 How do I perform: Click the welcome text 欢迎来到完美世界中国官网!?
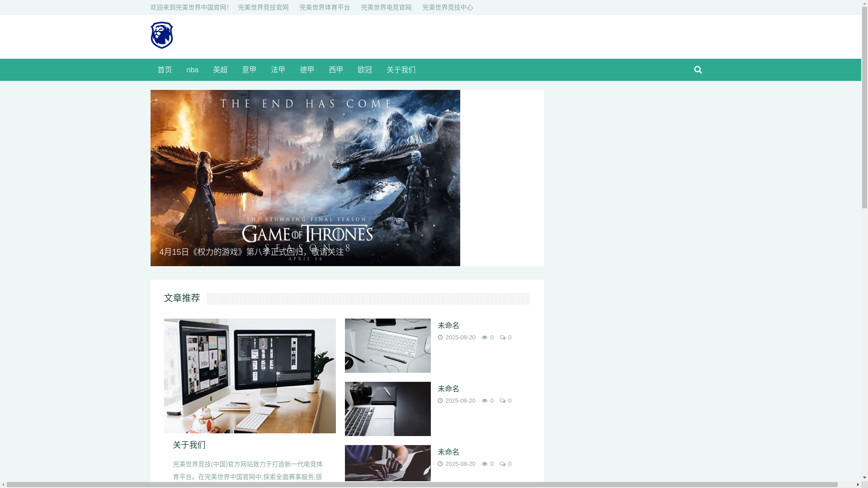tap(189, 7)
